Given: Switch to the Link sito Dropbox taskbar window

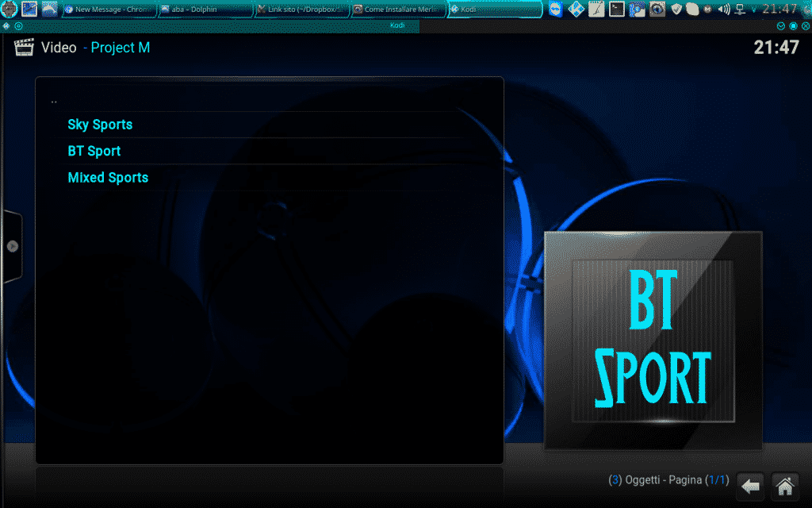Looking at the screenshot, I should coord(302,10).
